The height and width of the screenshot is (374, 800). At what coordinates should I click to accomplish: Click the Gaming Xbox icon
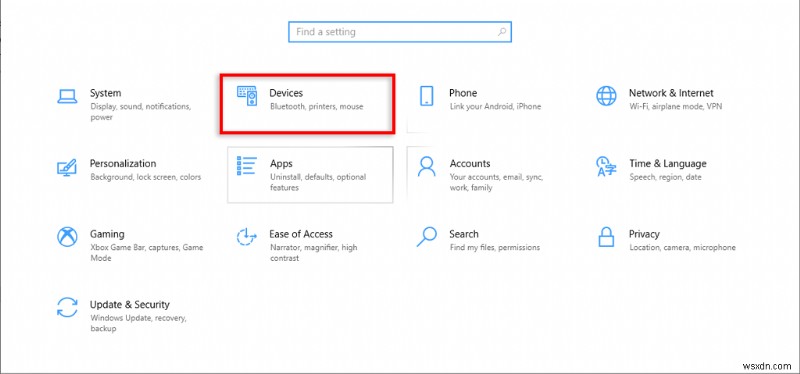pyautogui.click(x=67, y=237)
